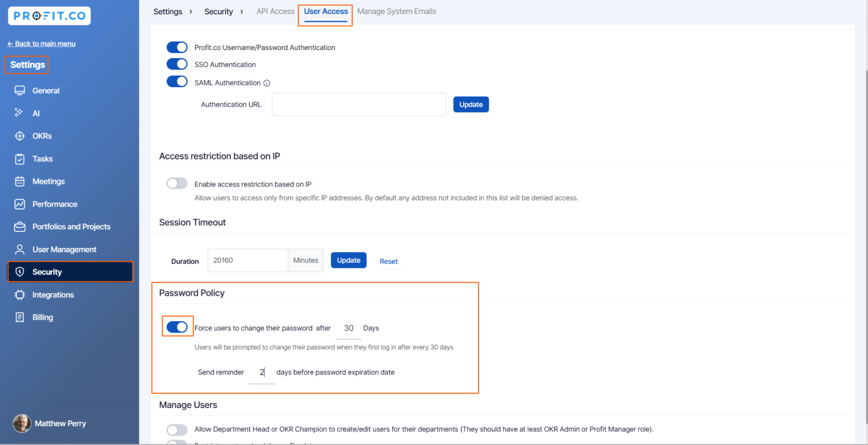Click Matthew Perry profile avatar

click(x=22, y=423)
